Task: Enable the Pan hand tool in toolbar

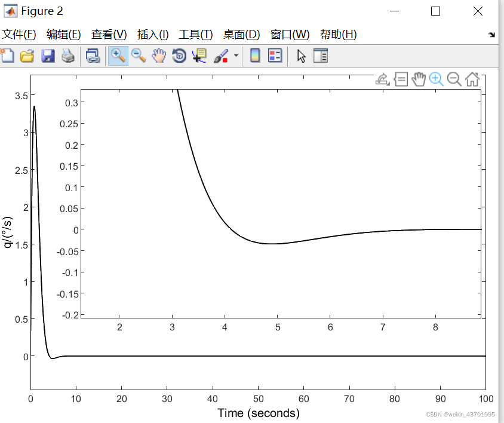Action: click(x=159, y=56)
